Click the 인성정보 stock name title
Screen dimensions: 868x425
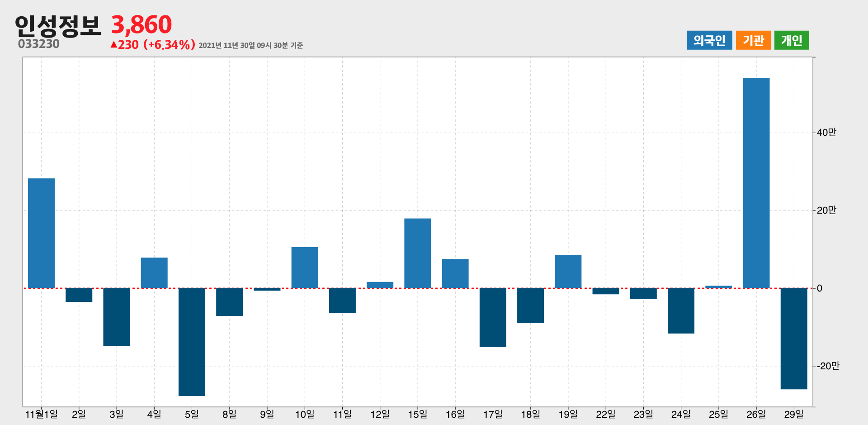point(57,25)
